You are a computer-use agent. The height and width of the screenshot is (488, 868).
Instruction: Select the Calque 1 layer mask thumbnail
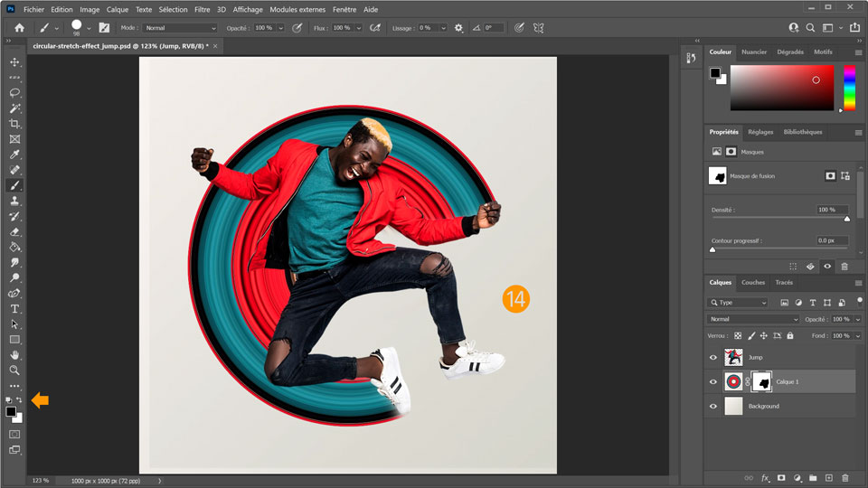click(761, 381)
